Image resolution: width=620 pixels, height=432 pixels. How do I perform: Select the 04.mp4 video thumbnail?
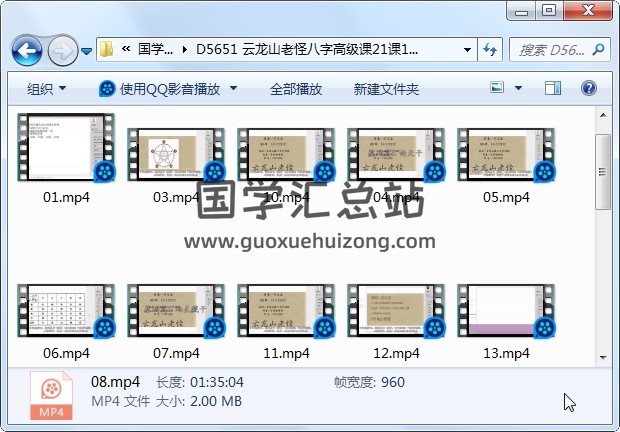pos(396,155)
